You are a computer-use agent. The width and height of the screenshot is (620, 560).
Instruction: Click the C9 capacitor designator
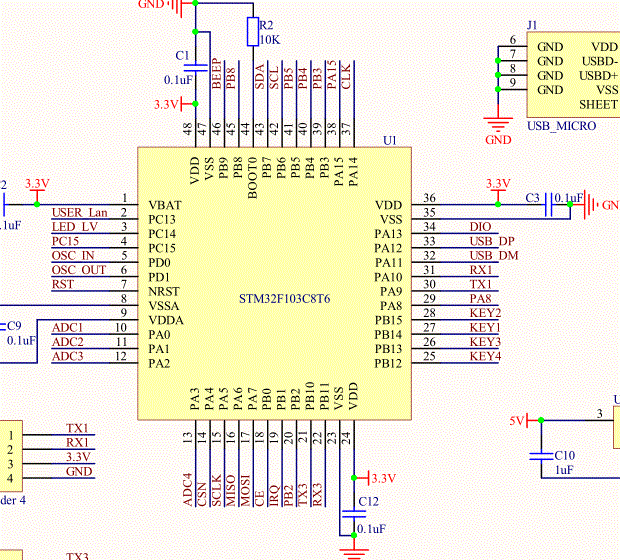14,326
